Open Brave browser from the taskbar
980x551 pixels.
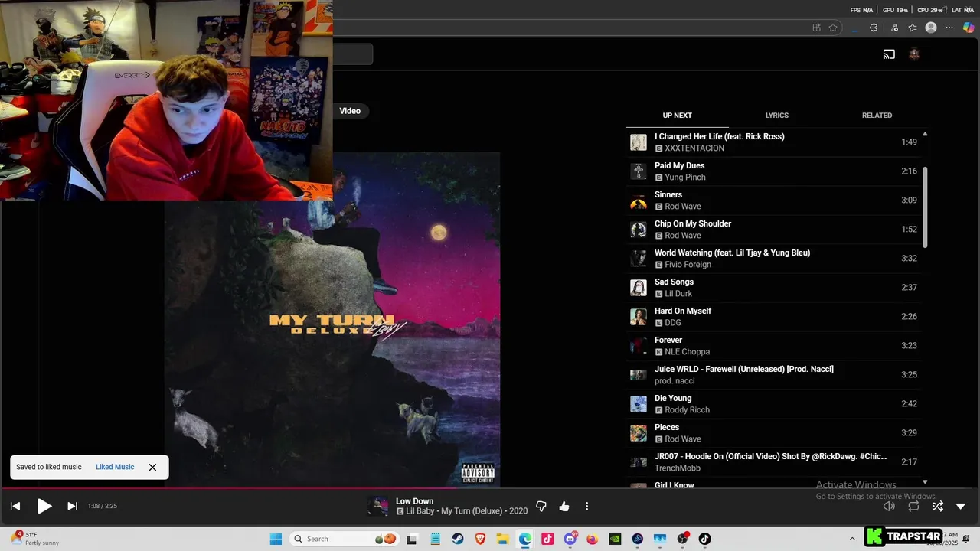coord(480,539)
